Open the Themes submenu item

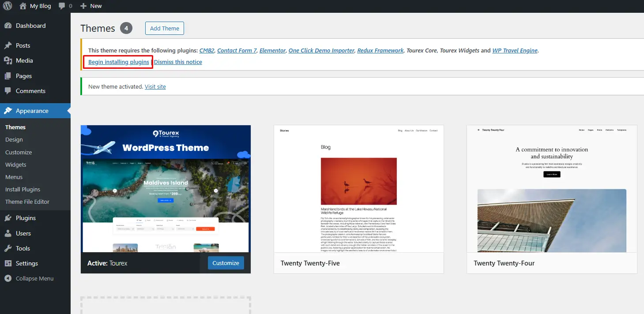(15, 127)
